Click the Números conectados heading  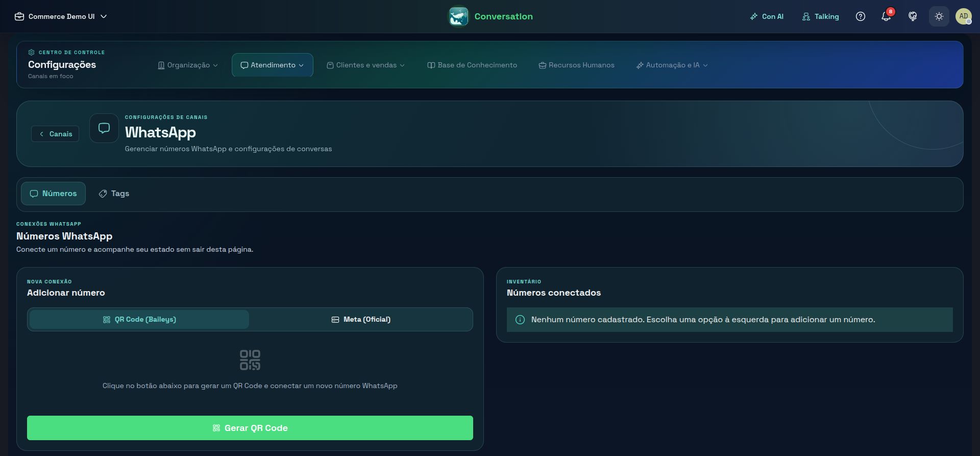pyautogui.click(x=554, y=293)
